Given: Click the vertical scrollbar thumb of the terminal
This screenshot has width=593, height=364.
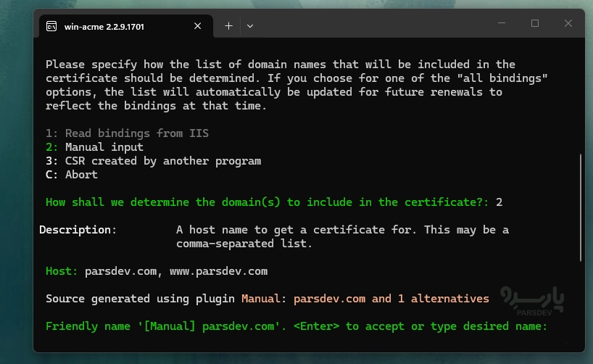Looking at the screenshot, I should pyautogui.click(x=581, y=207).
